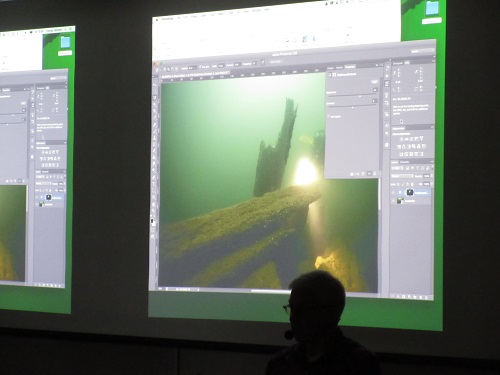This screenshot has height=375, width=500.
Task: Click the Brightness slider handle
Action: pos(360,96)
